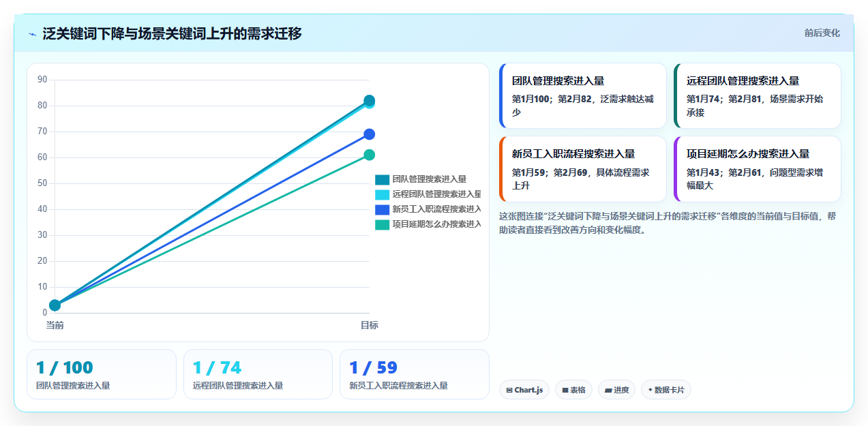This screenshot has width=868, height=426.
Task: Click 团队管理搜索进入量 label under 1 / 100
Action: (73, 386)
